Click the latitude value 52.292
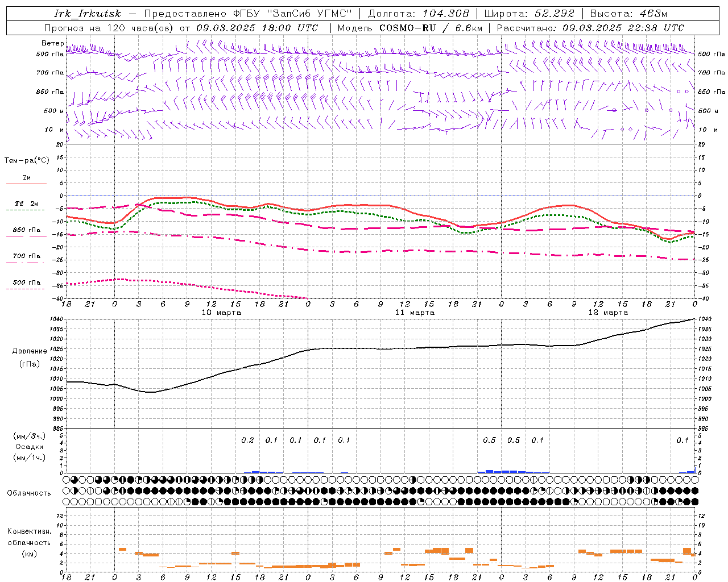728x582 pixels. (x=555, y=14)
